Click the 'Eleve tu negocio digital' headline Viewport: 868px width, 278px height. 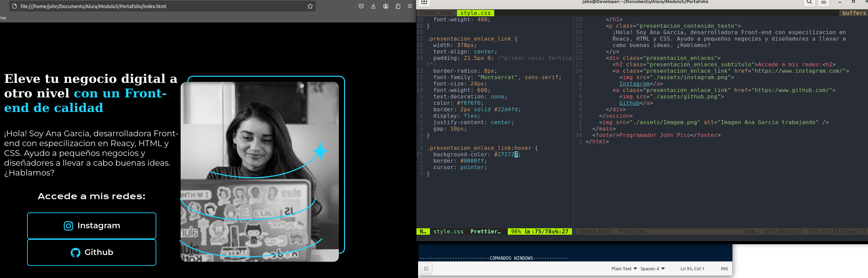pos(91,93)
